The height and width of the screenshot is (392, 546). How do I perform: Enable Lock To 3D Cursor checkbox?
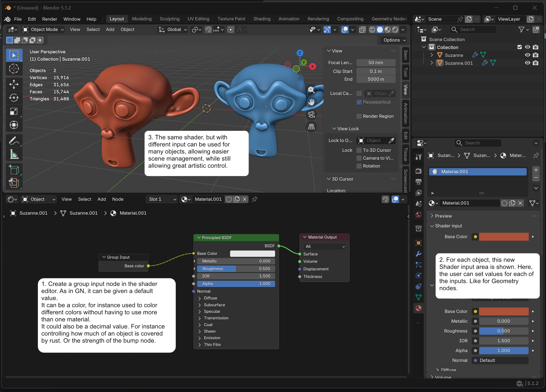(x=359, y=150)
